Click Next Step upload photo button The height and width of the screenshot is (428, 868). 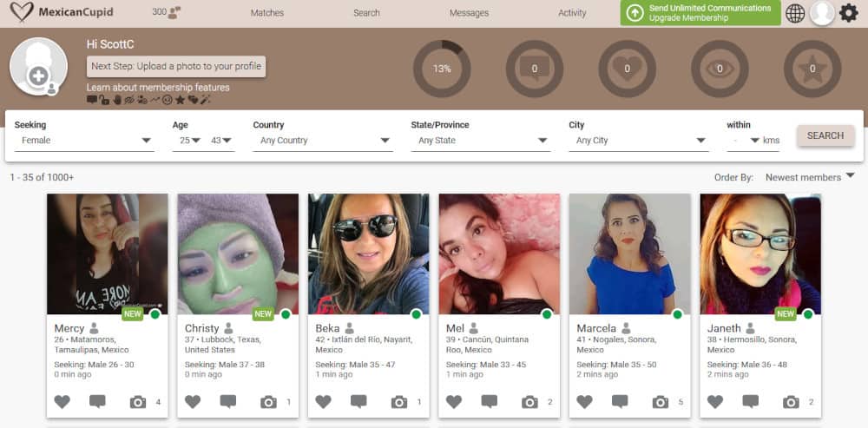(x=176, y=67)
